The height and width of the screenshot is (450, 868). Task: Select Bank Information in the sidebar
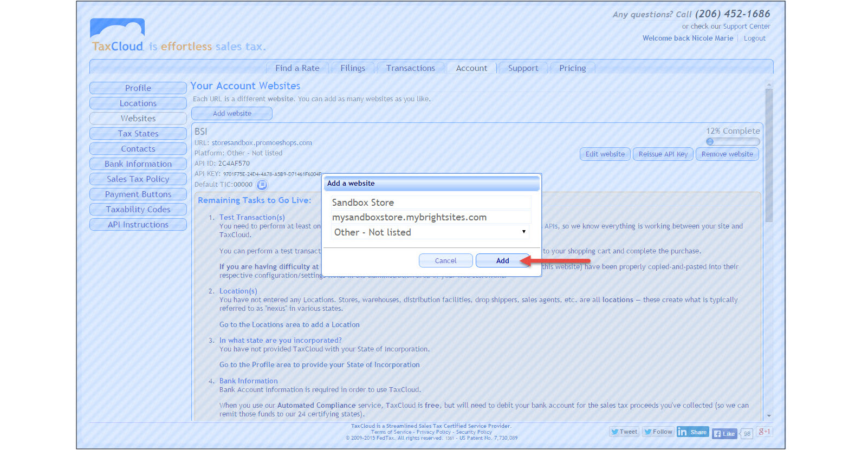click(x=138, y=164)
